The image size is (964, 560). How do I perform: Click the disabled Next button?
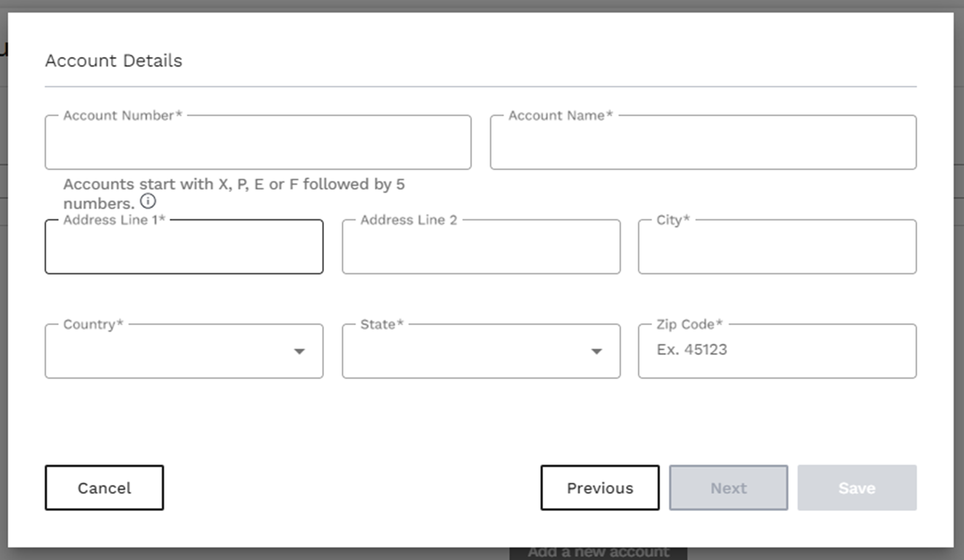[x=728, y=488]
